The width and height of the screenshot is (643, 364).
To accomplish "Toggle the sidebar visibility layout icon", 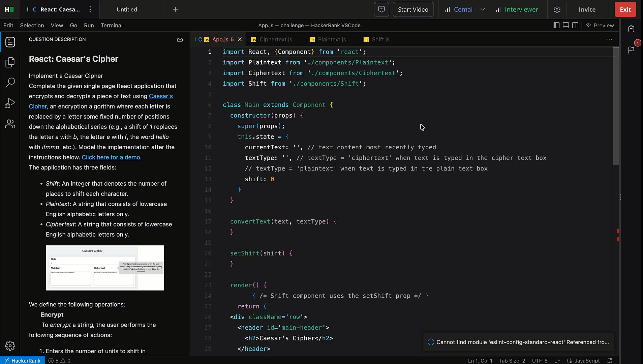I will point(556,25).
